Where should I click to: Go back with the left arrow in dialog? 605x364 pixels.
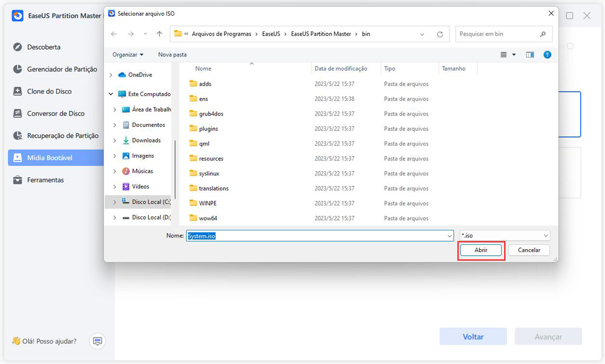[114, 34]
